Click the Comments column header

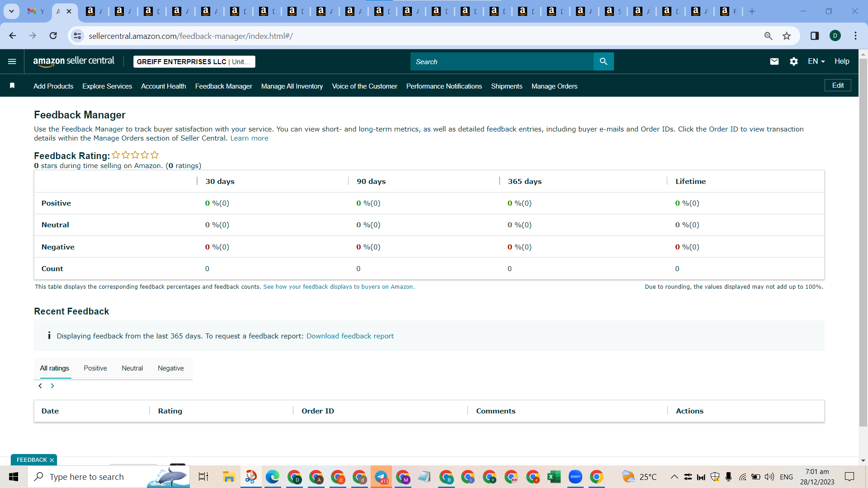point(495,411)
